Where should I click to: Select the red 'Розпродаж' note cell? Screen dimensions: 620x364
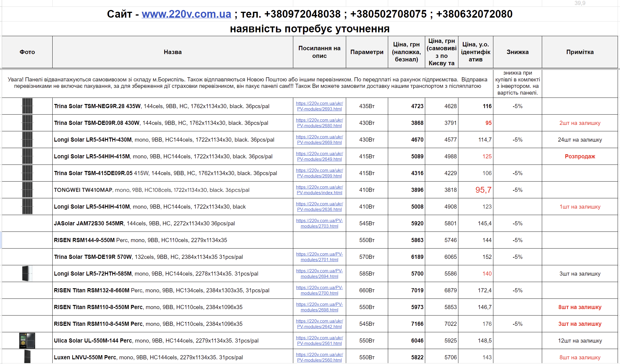[580, 156]
